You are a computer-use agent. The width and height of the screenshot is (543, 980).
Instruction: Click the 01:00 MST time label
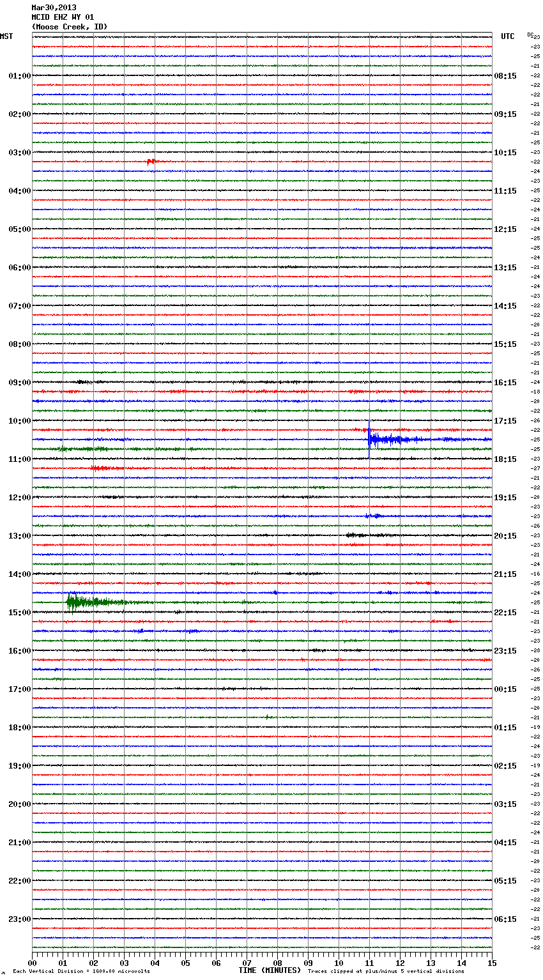pos(20,76)
